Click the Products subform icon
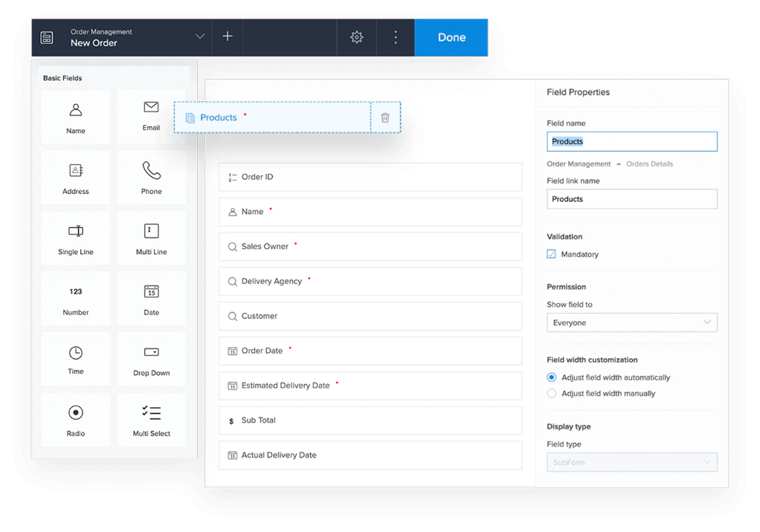 tap(190, 118)
